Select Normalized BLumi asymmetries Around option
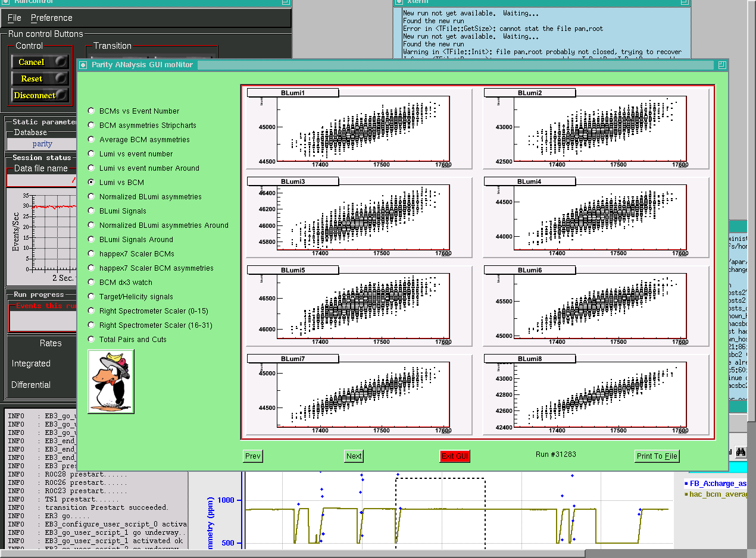This screenshot has height=558, width=756. click(x=91, y=225)
